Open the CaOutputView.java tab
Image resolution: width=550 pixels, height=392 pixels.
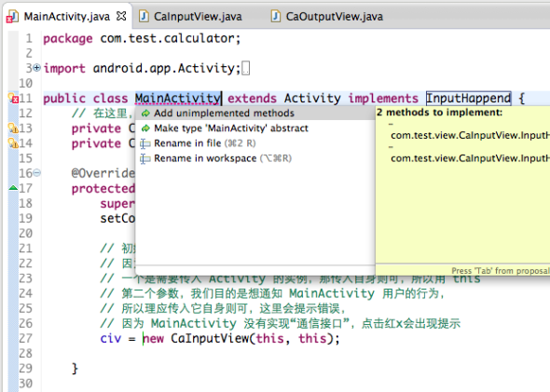pos(335,17)
